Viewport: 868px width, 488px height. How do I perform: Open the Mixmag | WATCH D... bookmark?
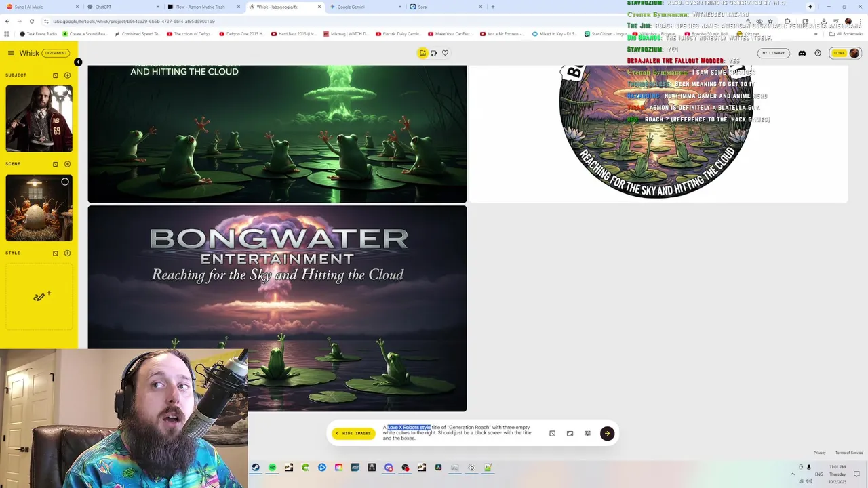[x=346, y=33]
